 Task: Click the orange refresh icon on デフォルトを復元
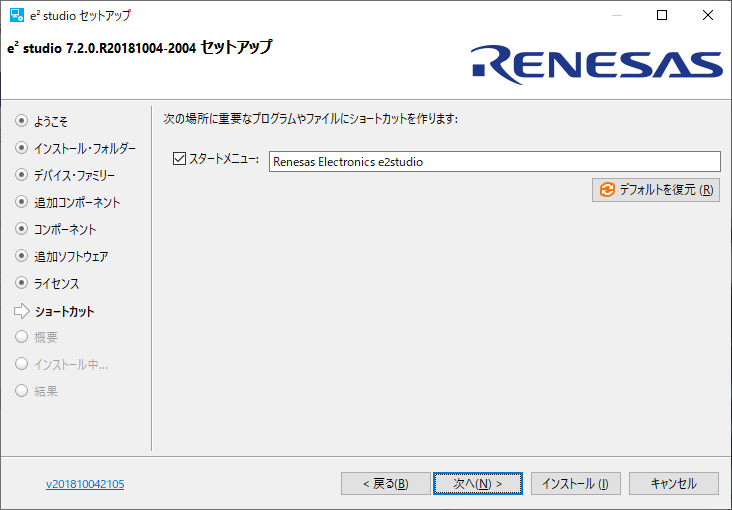click(607, 190)
